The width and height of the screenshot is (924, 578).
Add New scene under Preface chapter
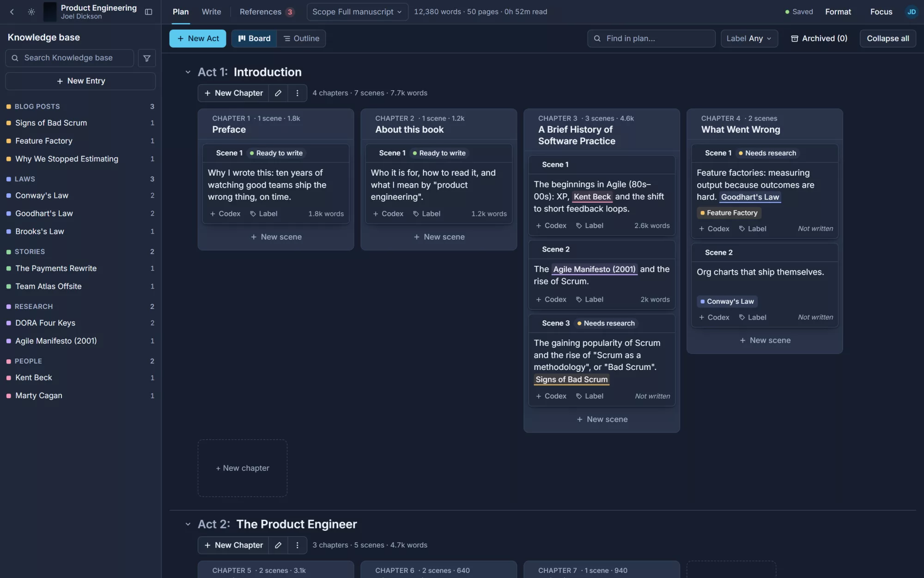pos(276,237)
